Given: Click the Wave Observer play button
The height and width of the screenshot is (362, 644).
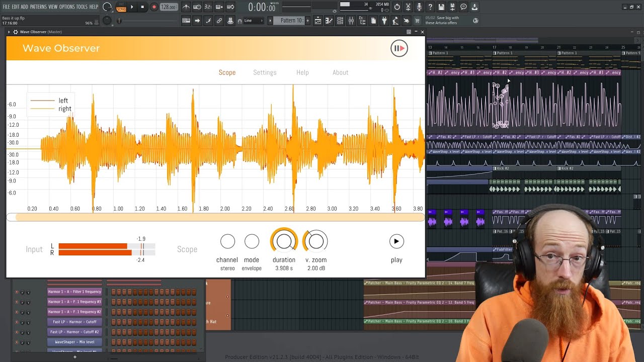Looking at the screenshot, I should pos(396,241).
